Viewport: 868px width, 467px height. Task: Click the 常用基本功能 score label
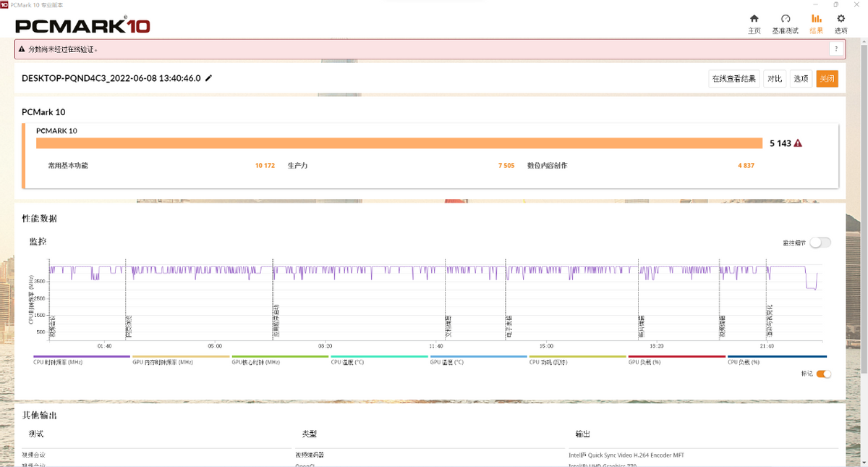(68, 166)
